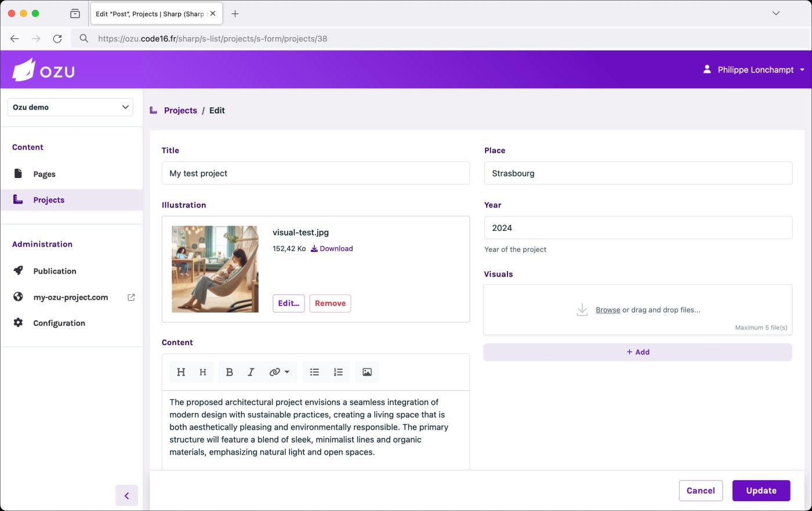This screenshot has height=511, width=812.
Task: Collapse the left sidebar panel
Action: point(126,495)
